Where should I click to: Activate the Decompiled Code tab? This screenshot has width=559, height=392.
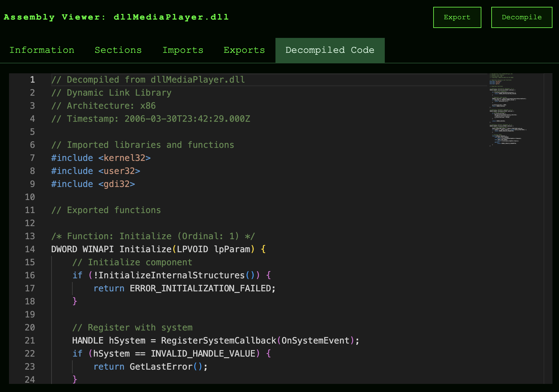(330, 50)
